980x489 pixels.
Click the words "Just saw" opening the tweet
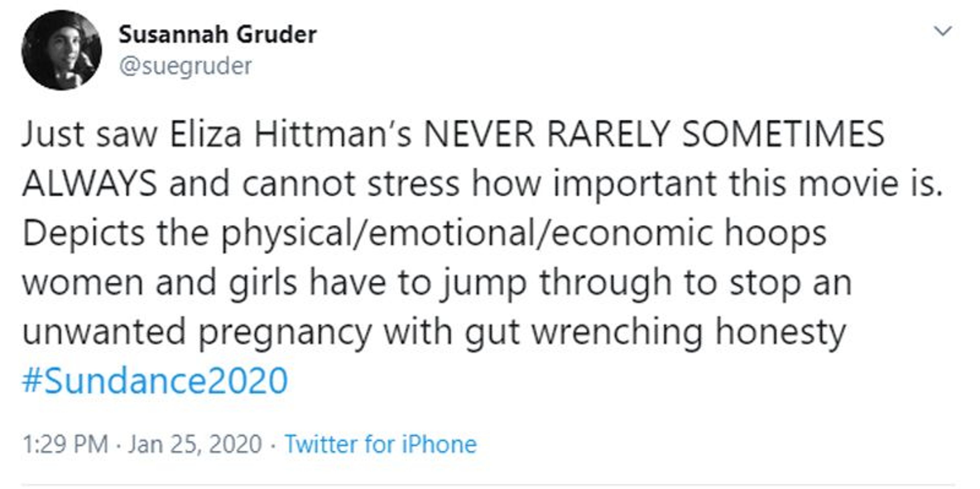point(89,134)
